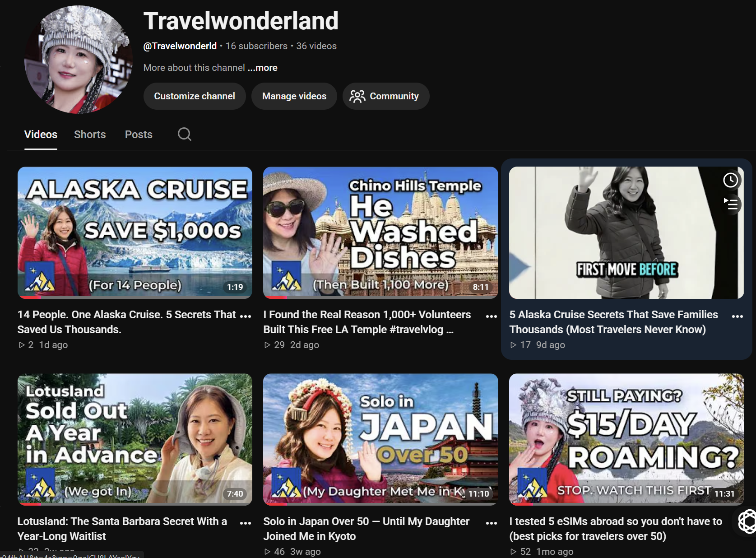Click the 2d ago upload date

point(305,345)
